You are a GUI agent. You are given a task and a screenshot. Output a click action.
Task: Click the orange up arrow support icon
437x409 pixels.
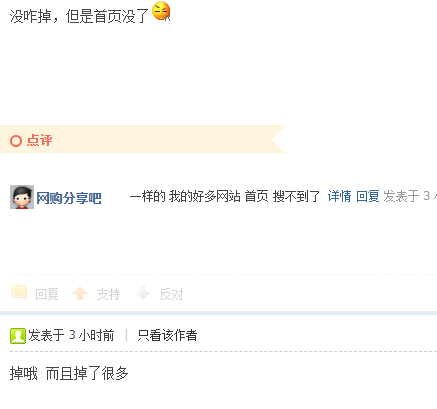tap(80, 293)
